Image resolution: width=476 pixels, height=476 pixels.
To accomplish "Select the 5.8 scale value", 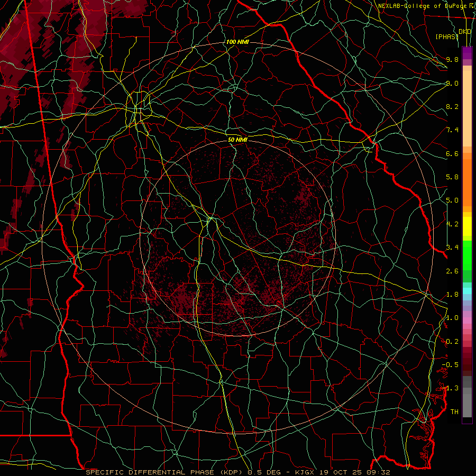I will point(452,177).
